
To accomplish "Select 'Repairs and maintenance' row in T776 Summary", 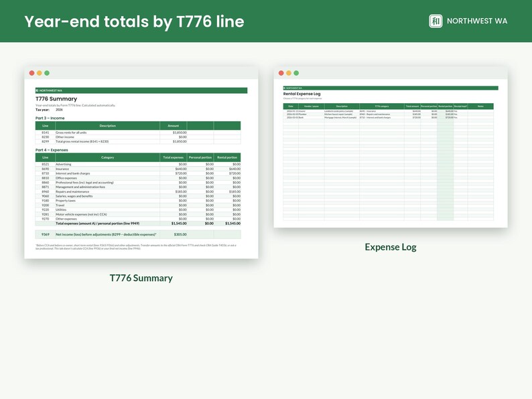I will (138, 191).
